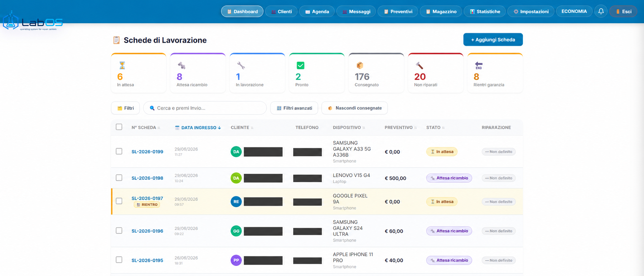644x276 pixels.
Task: Open the Impostazioni settings page
Action: pos(531,11)
